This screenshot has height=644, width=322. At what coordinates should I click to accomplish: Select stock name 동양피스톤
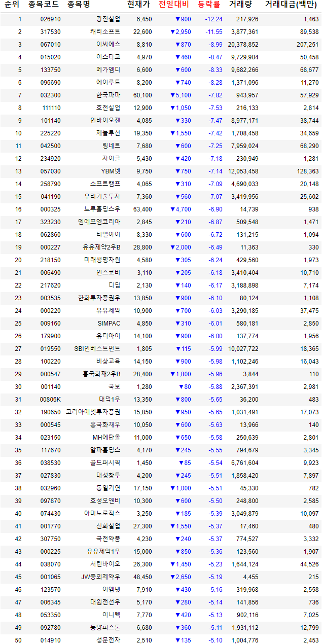(x=105, y=628)
